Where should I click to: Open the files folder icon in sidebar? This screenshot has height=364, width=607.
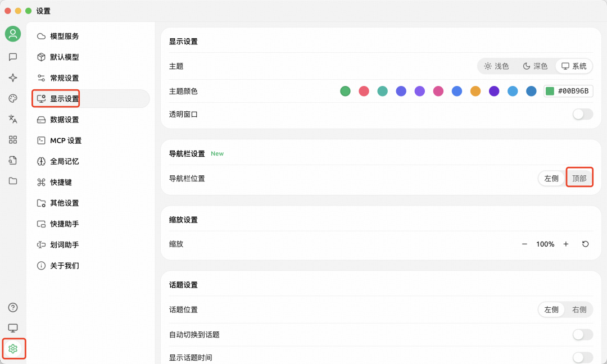click(x=13, y=181)
